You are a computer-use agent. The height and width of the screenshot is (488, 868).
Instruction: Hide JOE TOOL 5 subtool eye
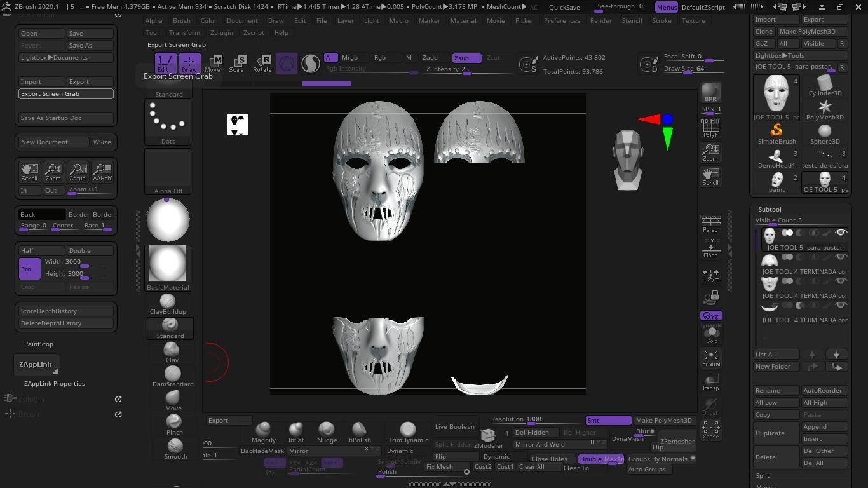840,233
